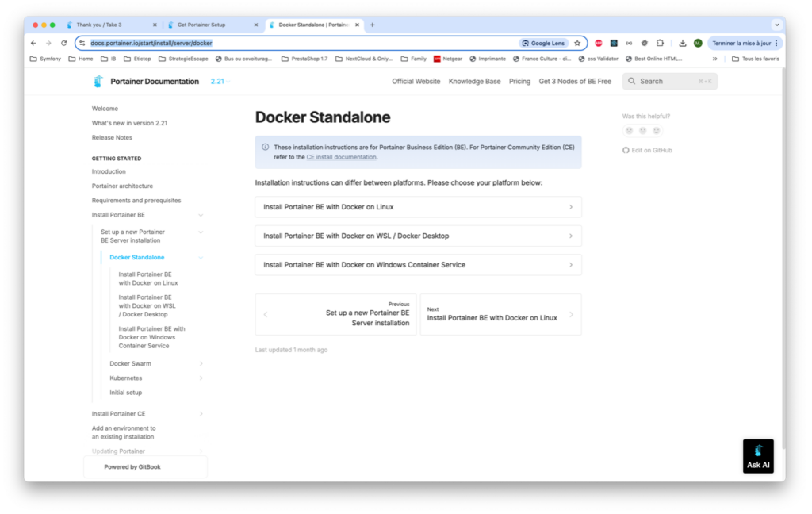Open Welcome in the sidebar
The width and height of the screenshot is (812, 514).
(x=105, y=109)
